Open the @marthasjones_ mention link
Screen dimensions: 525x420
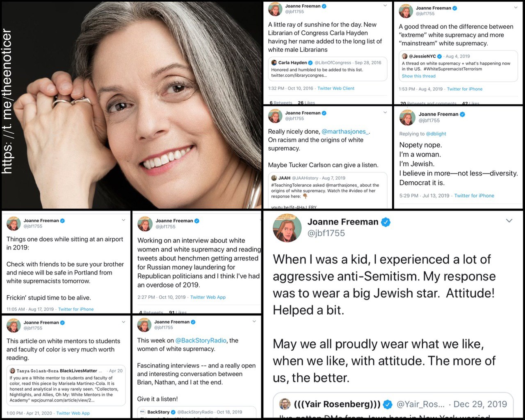pyautogui.click(x=346, y=132)
